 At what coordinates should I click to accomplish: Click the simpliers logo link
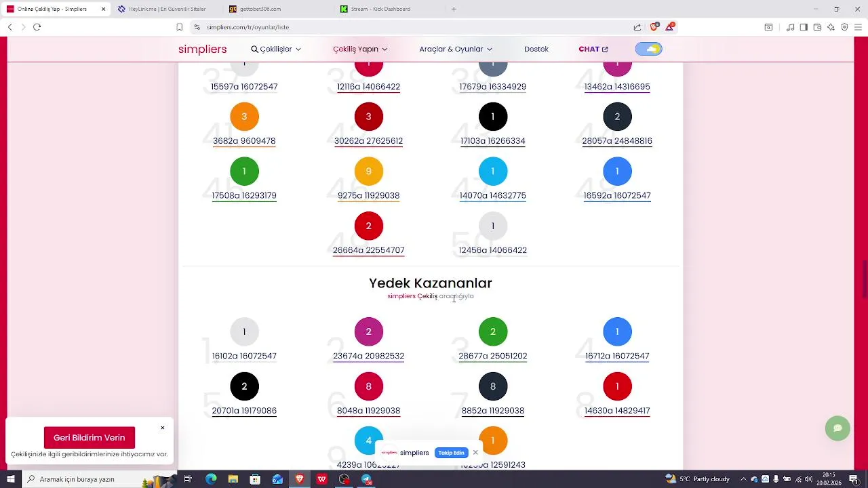(202, 49)
